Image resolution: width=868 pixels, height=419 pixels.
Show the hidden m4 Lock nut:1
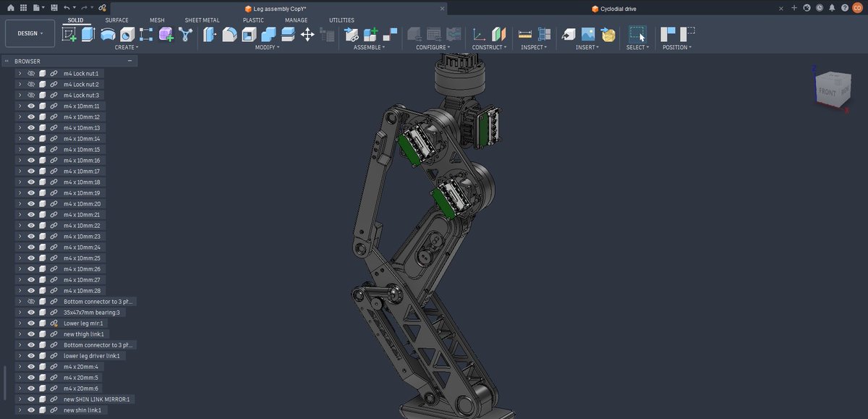pos(31,74)
